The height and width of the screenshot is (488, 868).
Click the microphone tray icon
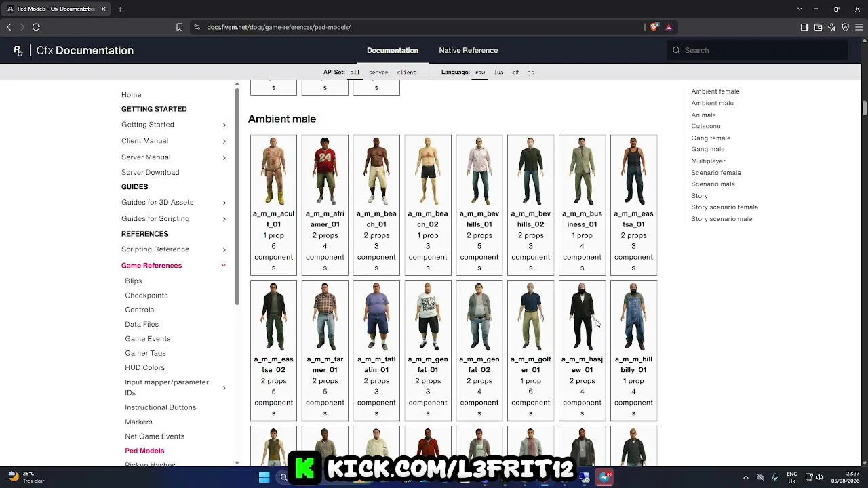tap(774, 477)
